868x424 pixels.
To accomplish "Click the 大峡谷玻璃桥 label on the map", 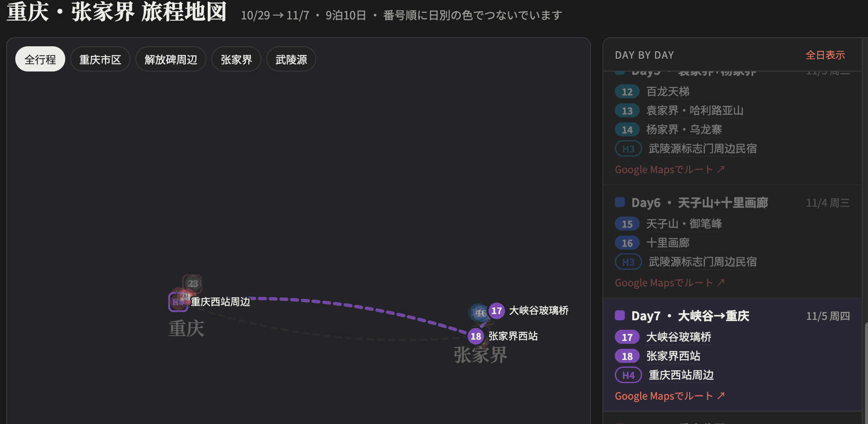I will 538,310.
